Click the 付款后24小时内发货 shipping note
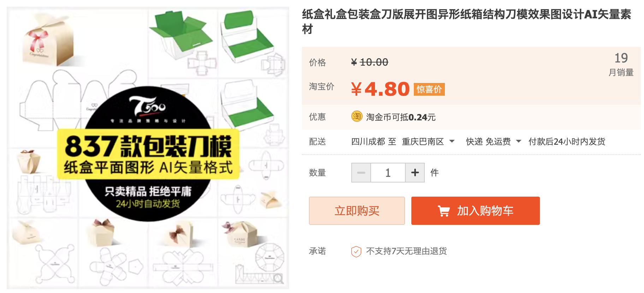Image resolution: width=644 pixels, height=293 pixels. click(x=567, y=142)
